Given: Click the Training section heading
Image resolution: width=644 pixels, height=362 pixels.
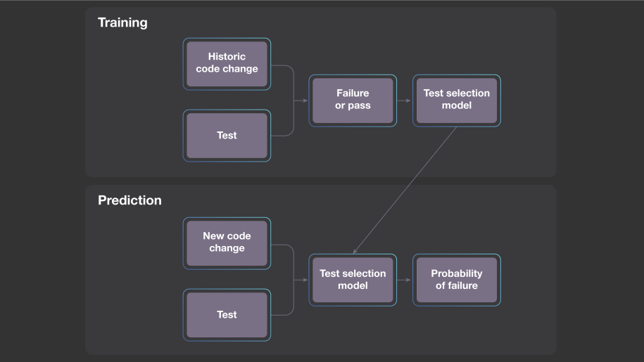Looking at the screenshot, I should click(x=122, y=22).
